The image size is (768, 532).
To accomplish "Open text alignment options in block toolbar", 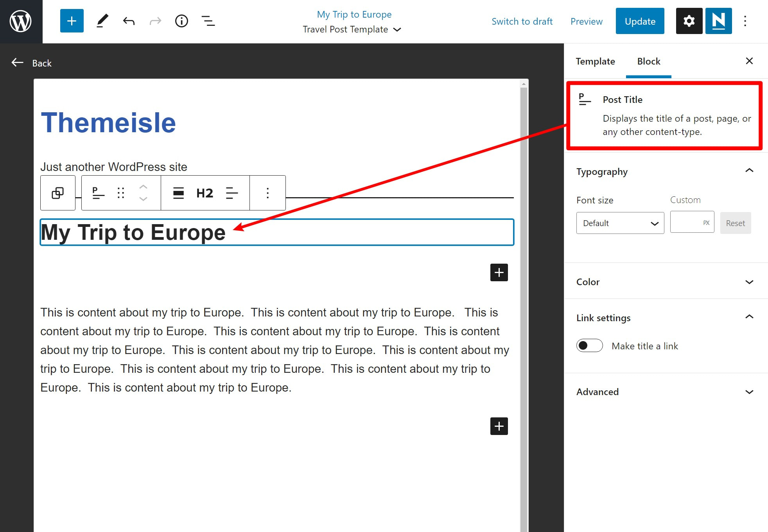I will pyautogui.click(x=231, y=193).
